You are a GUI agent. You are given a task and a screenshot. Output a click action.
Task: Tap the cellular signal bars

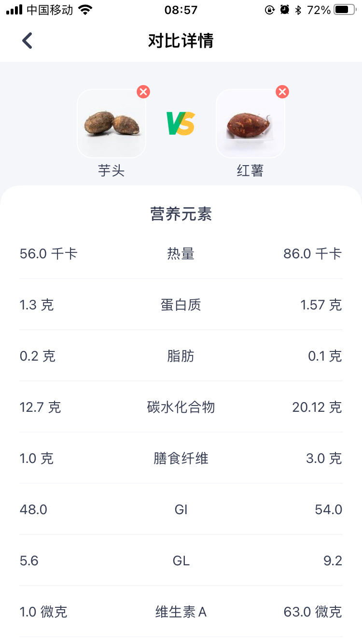coord(14,10)
